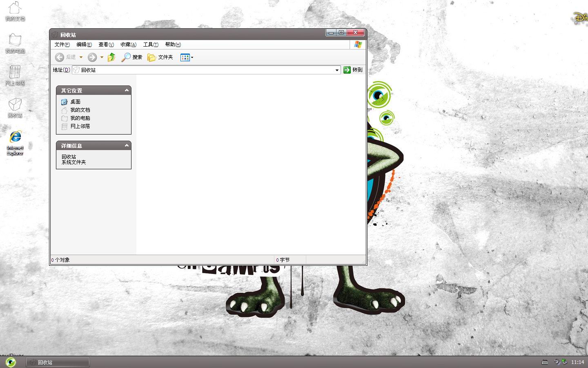This screenshot has width=588, height=368.
Task: Open the 帮助(H) menu
Action: (x=173, y=45)
